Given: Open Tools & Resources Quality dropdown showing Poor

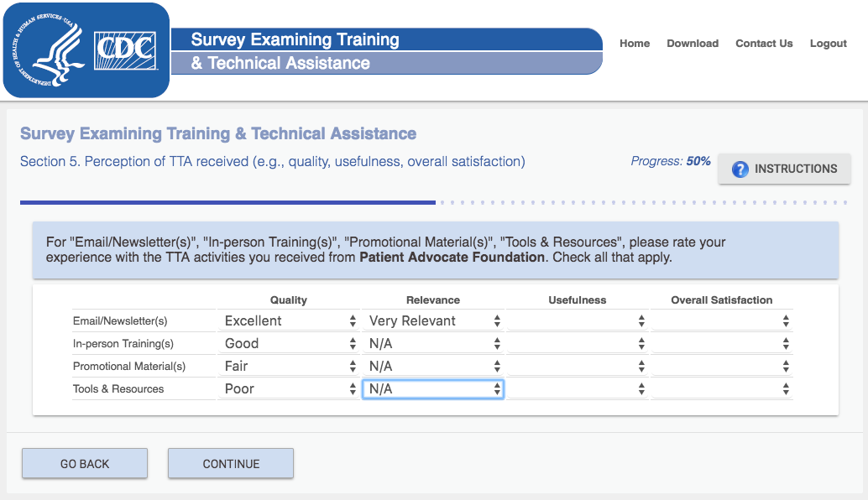Looking at the screenshot, I should click(x=290, y=388).
